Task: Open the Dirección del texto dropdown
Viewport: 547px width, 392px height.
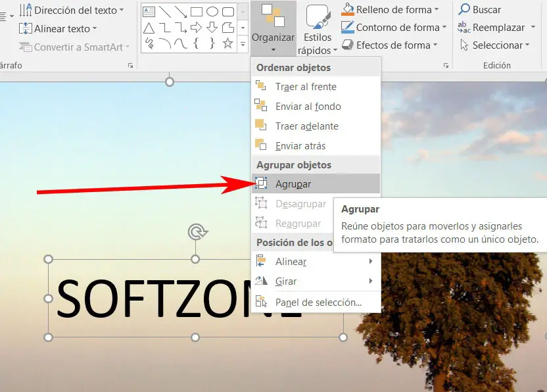Action: [72, 10]
